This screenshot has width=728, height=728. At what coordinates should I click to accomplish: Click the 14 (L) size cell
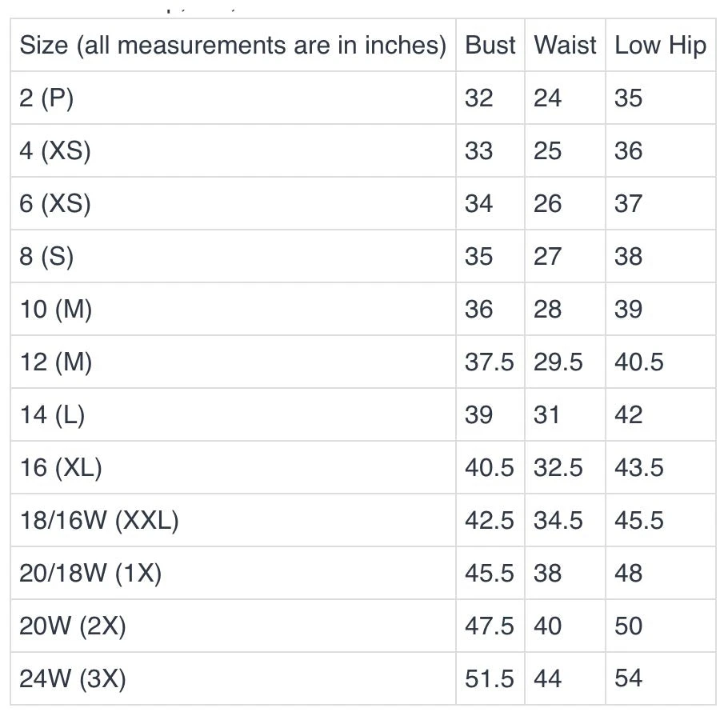52,415
